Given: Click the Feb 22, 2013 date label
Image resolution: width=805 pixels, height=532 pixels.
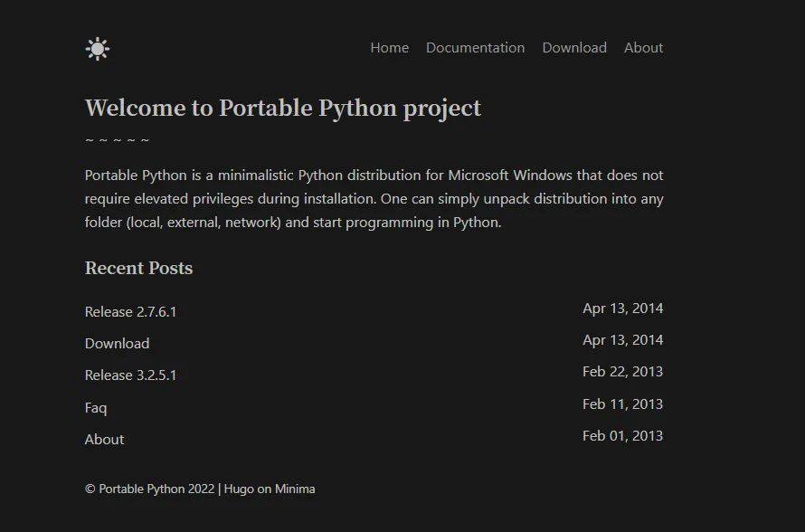Looking at the screenshot, I should click(x=623, y=371).
